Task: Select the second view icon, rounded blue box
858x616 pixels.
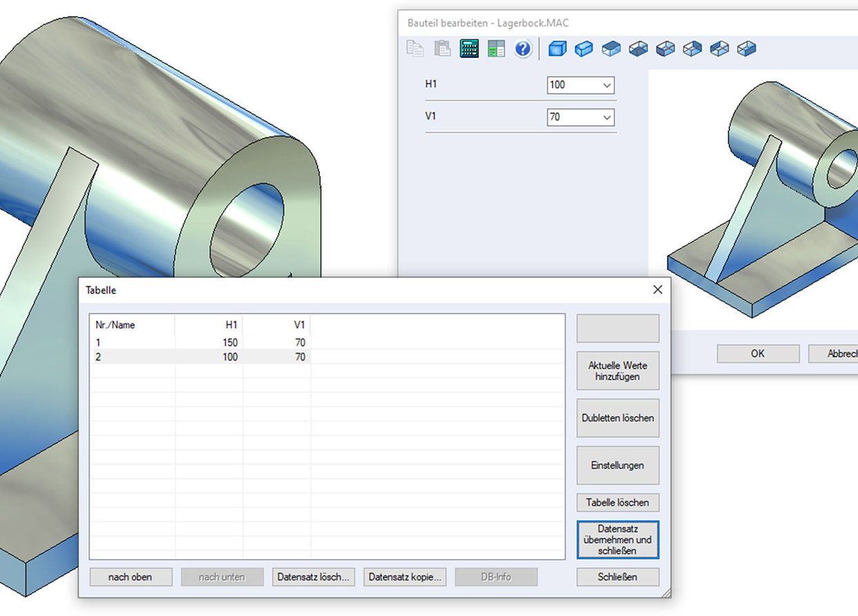Action: coord(583,48)
